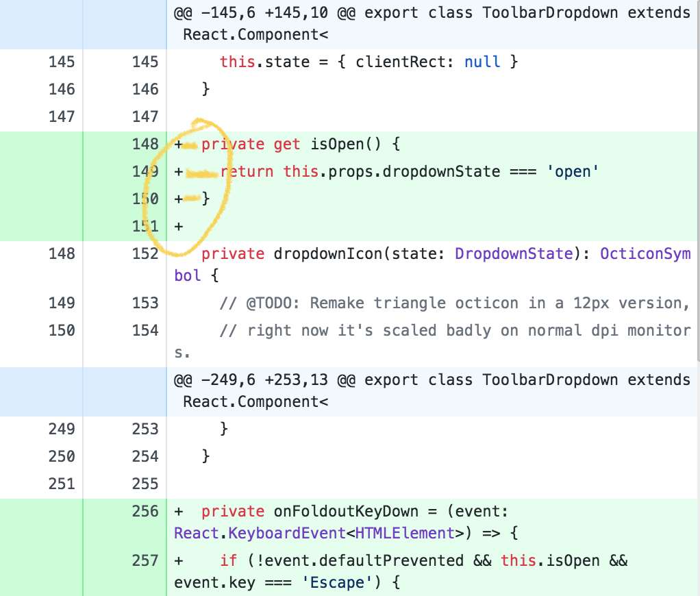Click the hunk header starting "@@ -145,6 +145,10"
Viewport: 700px width, 596px height.
432,24
